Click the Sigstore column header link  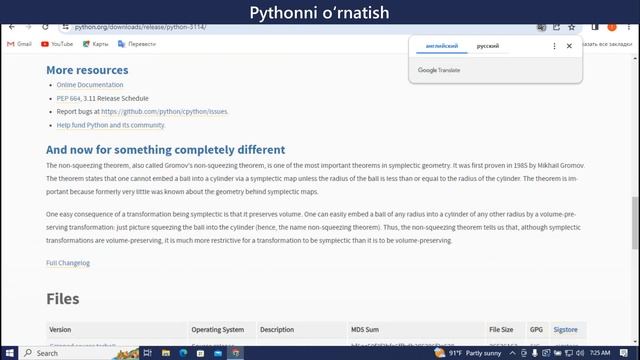pos(565,329)
